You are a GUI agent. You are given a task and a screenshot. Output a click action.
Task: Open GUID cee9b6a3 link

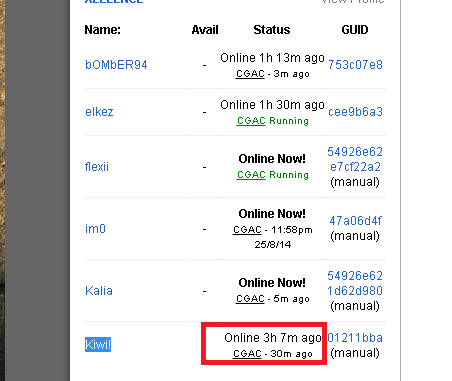[x=355, y=112]
